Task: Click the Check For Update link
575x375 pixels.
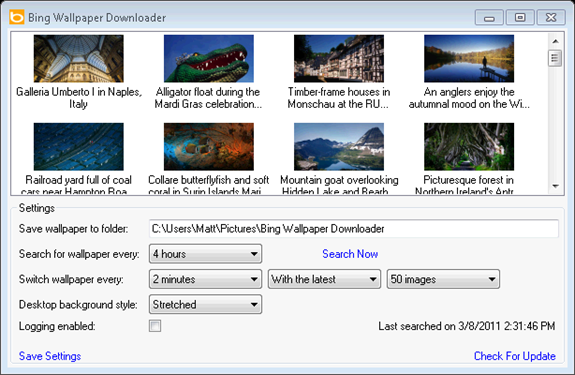Action: click(514, 356)
